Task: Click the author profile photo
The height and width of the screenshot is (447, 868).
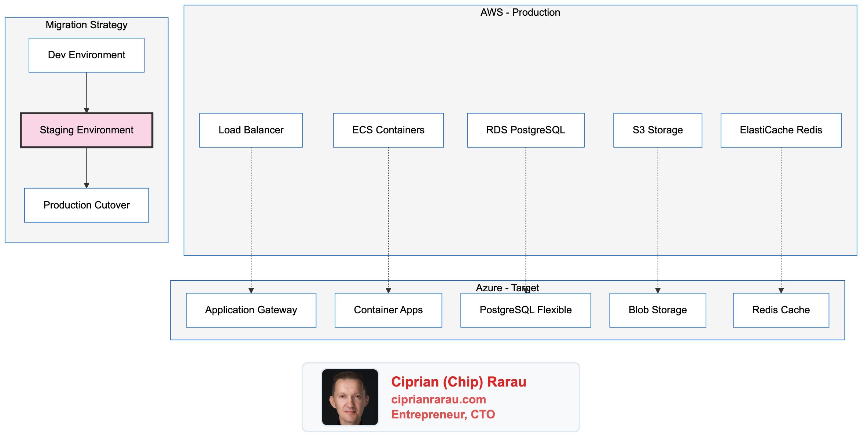Action: (350, 397)
